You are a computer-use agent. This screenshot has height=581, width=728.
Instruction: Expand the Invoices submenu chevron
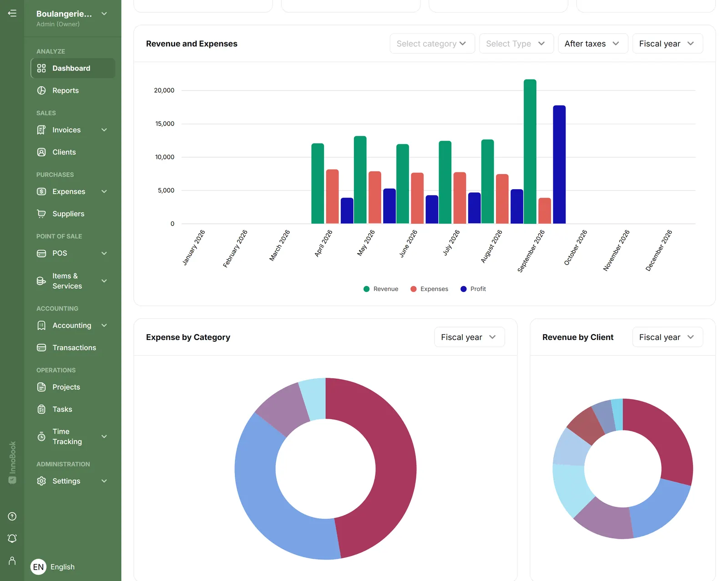[104, 130]
